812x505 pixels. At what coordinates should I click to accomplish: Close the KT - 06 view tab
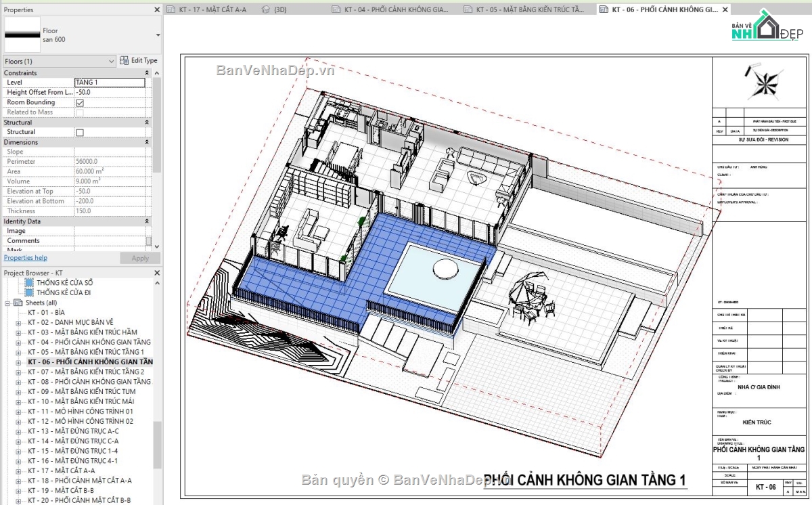coord(725,9)
